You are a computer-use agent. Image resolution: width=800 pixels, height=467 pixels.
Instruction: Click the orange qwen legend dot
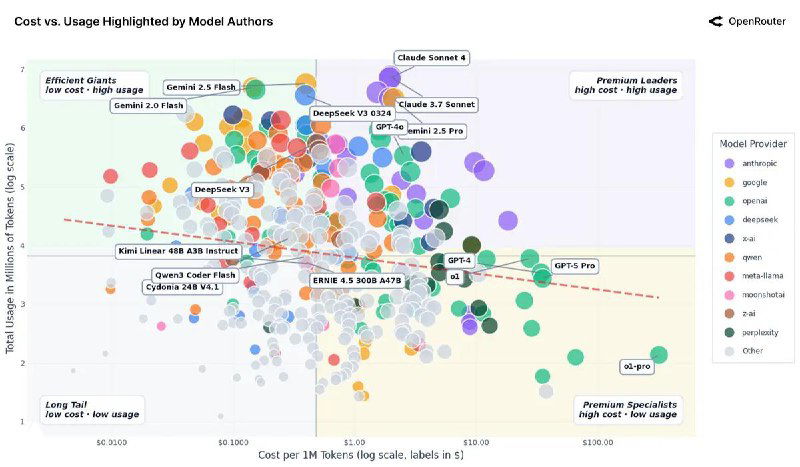point(731,257)
